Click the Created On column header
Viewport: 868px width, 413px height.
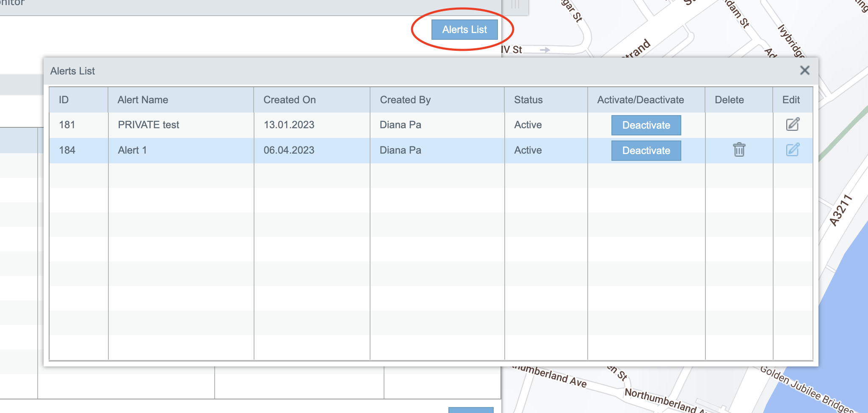pyautogui.click(x=290, y=100)
